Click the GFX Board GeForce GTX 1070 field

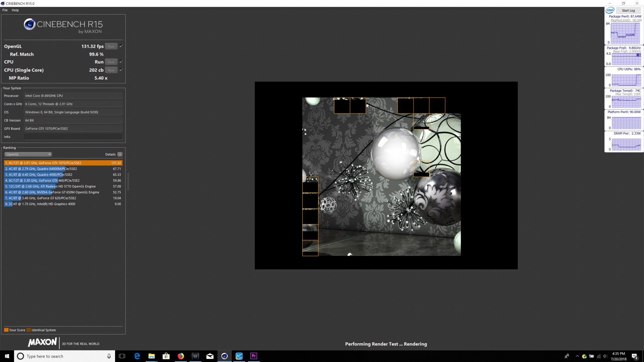coord(73,129)
